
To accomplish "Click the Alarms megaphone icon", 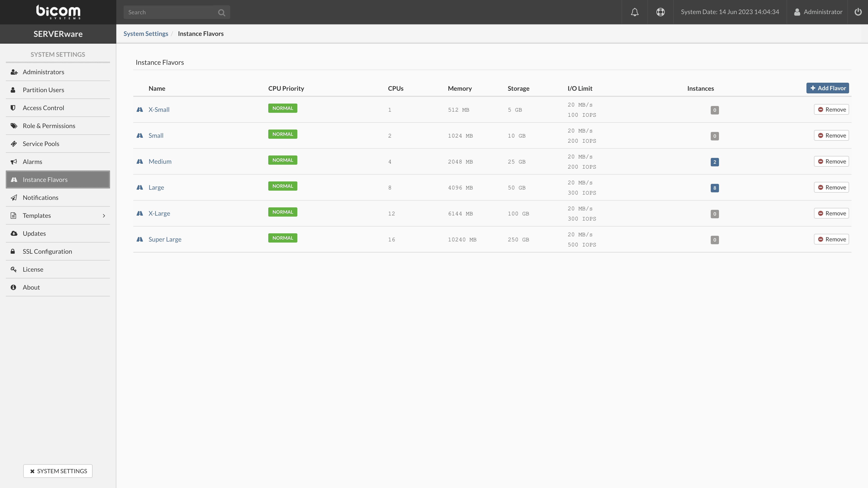I will pos(14,162).
